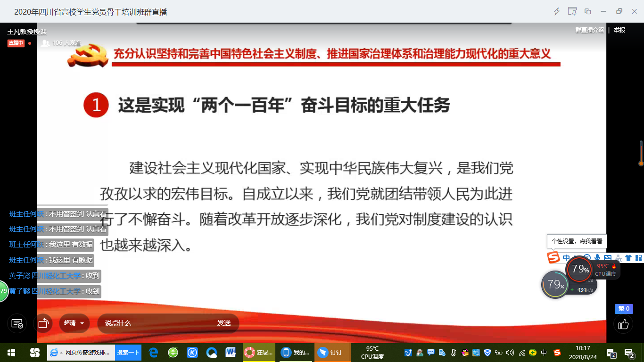Viewport: 644px width, 362px height.
Task: Click the sign-in checklist icon
Action: pos(17,323)
